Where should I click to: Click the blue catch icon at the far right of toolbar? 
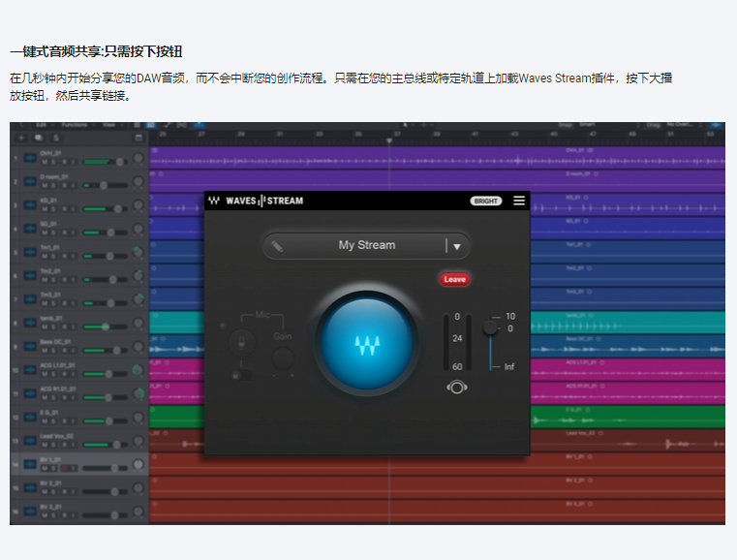click(x=716, y=125)
